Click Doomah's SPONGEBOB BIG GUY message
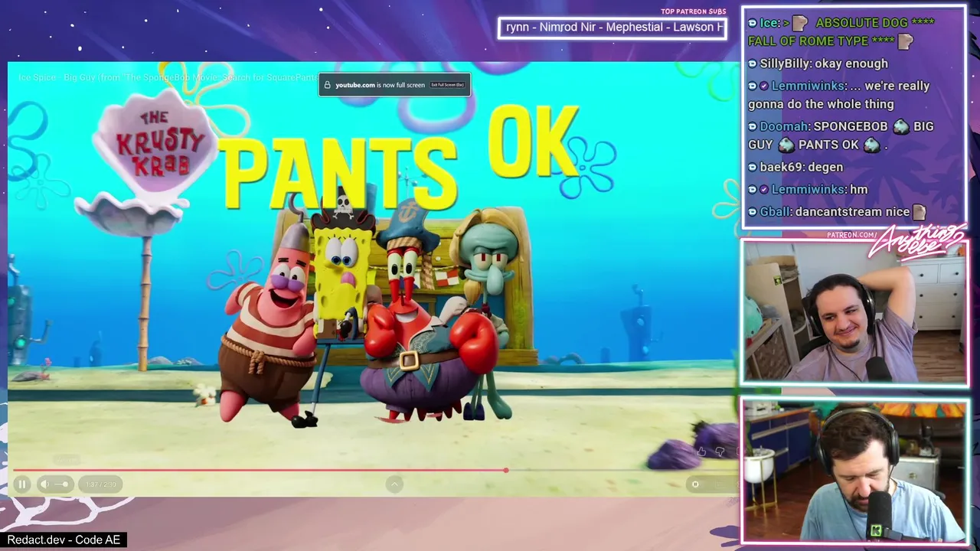 [x=841, y=135]
